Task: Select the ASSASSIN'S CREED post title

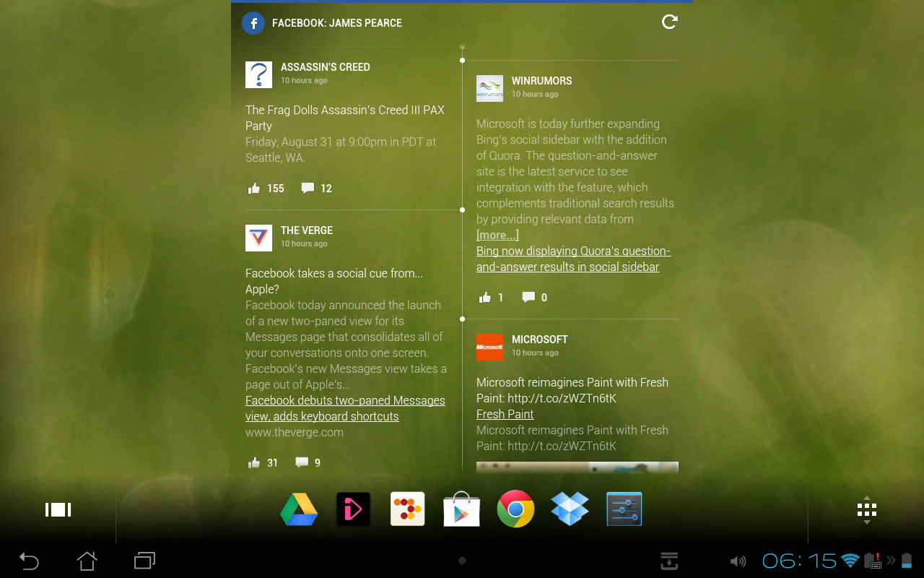Action: (325, 67)
